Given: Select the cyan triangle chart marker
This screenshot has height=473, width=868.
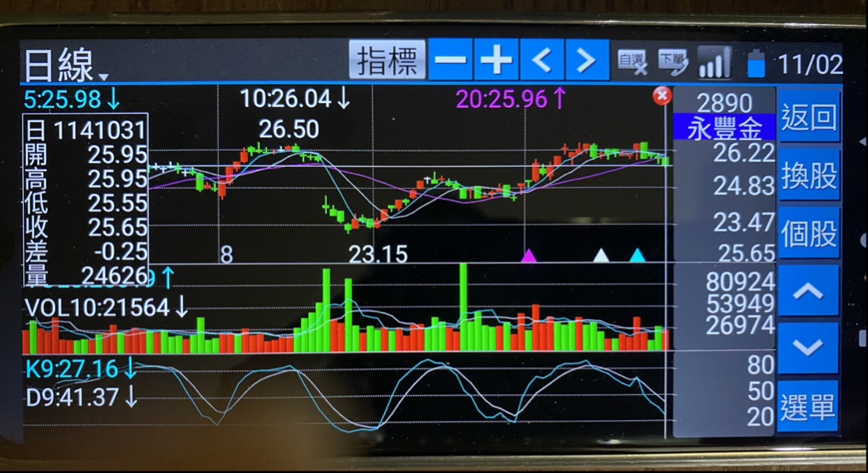Looking at the screenshot, I should (x=637, y=255).
